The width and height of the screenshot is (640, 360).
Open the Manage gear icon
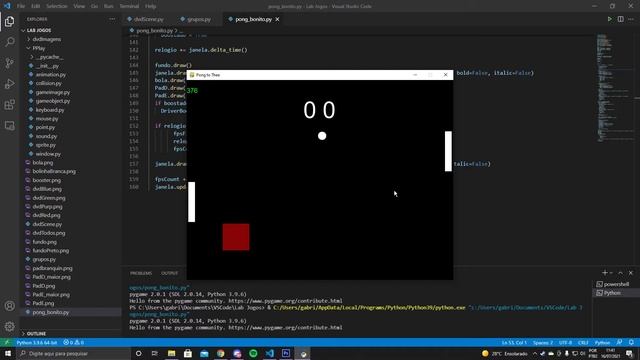tap(9, 327)
